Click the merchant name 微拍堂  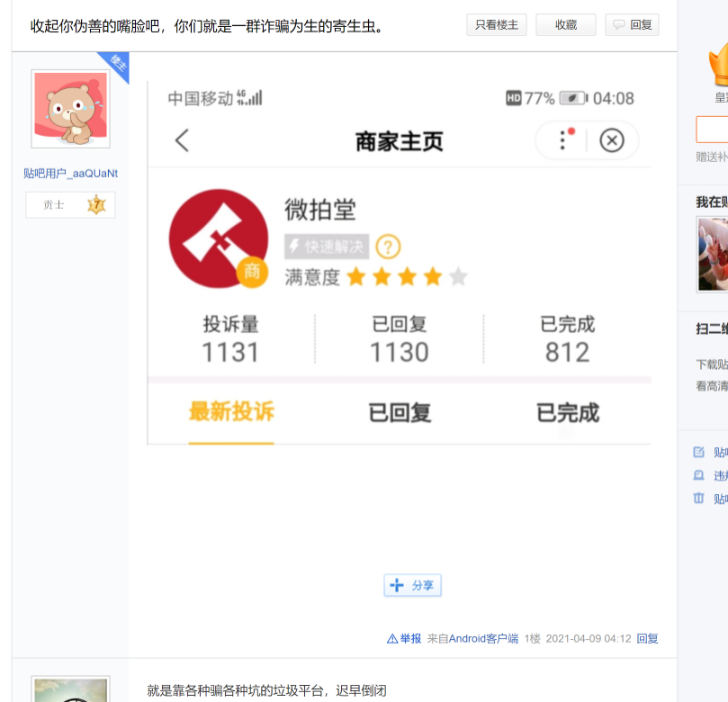(x=320, y=210)
